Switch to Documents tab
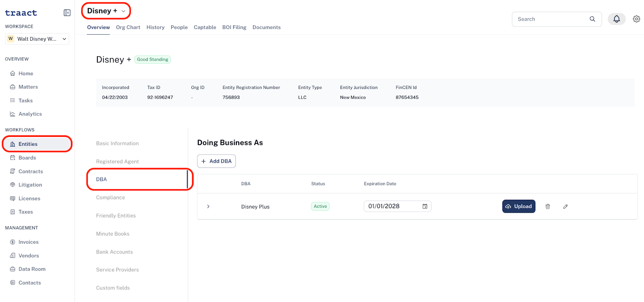 [266, 27]
